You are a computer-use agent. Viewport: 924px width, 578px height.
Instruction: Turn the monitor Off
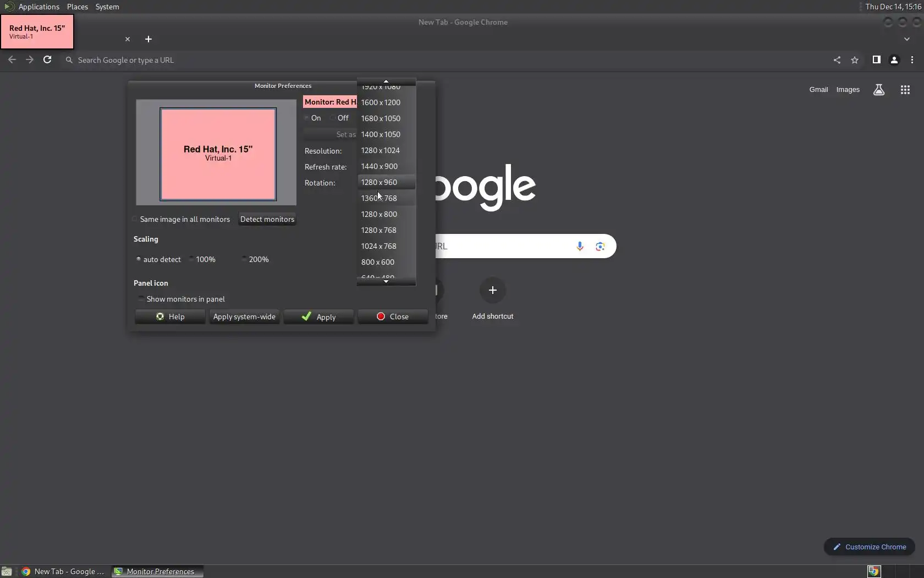(x=339, y=118)
